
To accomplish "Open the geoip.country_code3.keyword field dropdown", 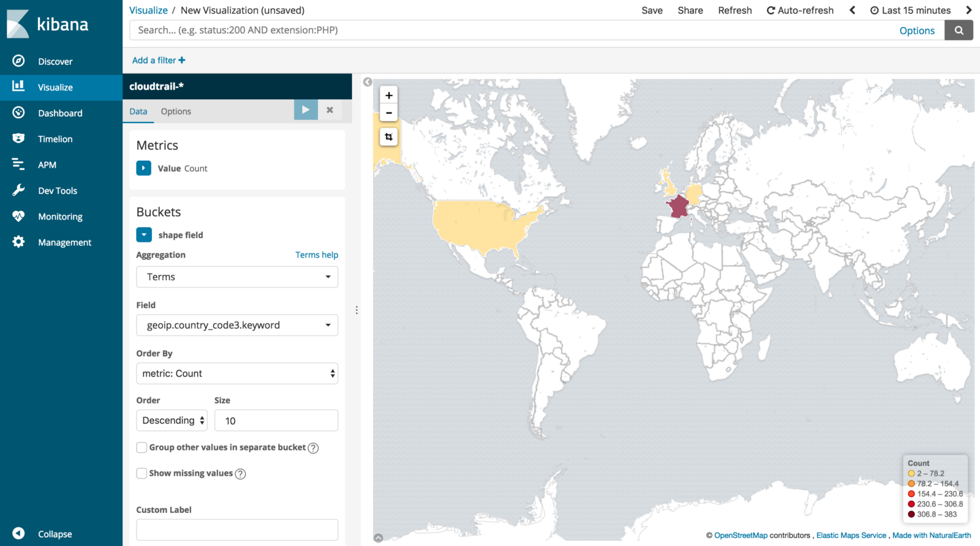I will 237,325.
